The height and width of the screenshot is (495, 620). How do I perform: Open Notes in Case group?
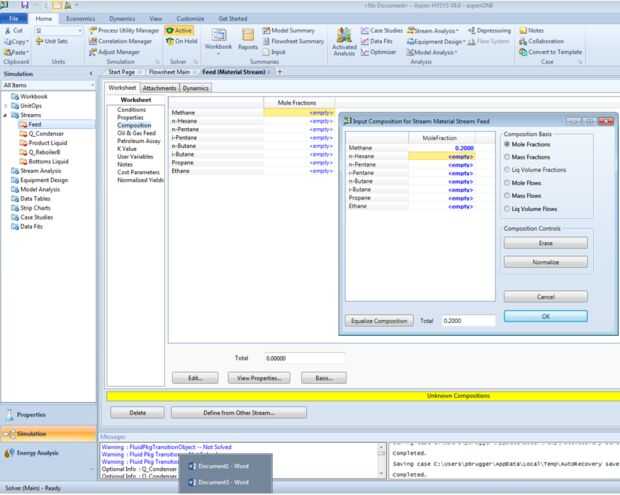click(531, 30)
